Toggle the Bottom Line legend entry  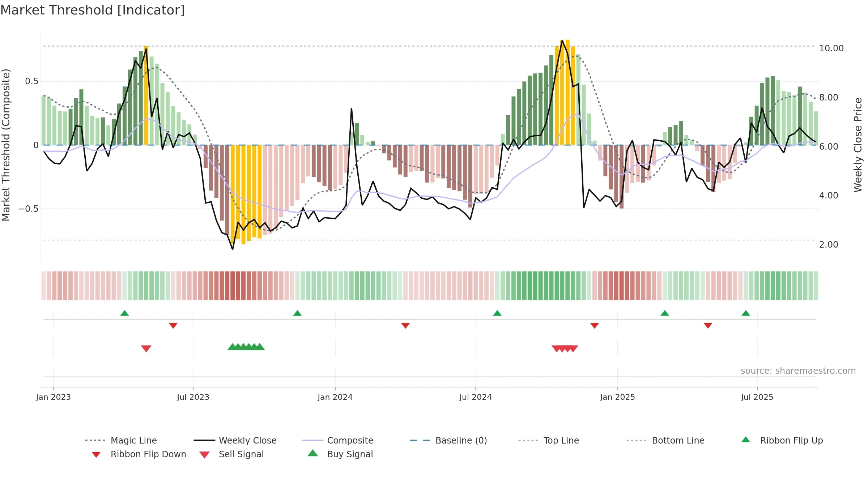pos(665,440)
